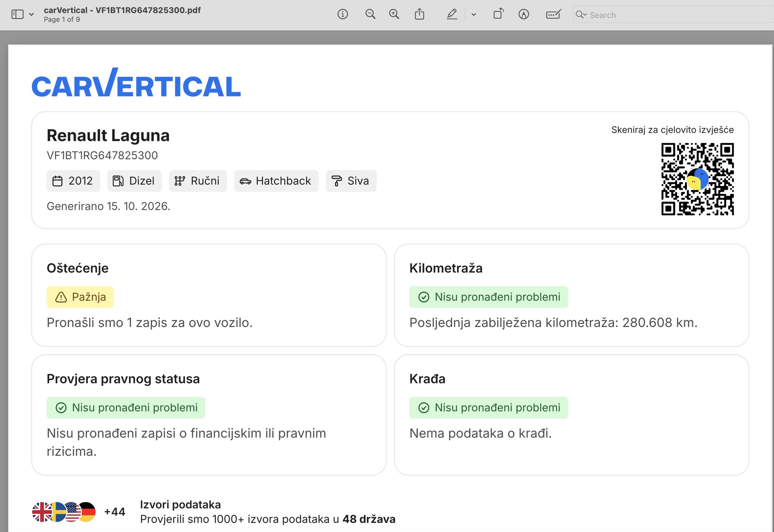The width and height of the screenshot is (774, 532).
Task: Click the Ručni transmission tag
Action: coord(198,181)
